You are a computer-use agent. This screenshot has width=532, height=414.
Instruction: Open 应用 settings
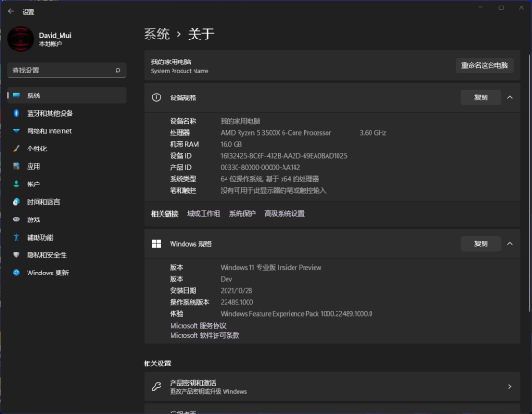click(67, 166)
